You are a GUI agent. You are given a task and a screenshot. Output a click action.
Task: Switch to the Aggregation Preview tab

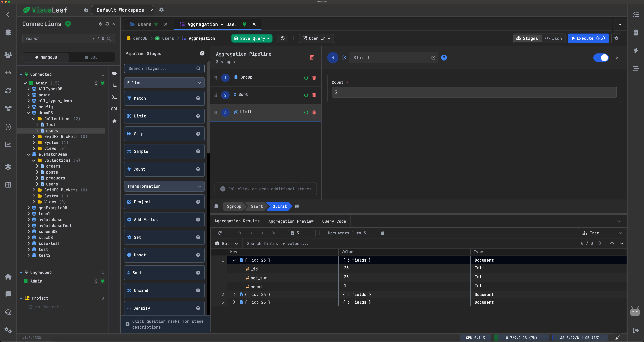coord(291,221)
